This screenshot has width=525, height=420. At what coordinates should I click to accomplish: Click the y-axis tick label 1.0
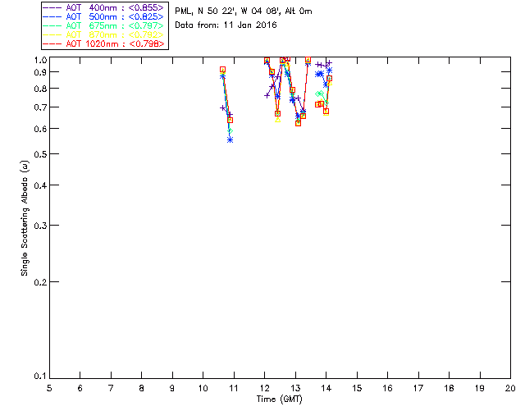coord(40,60)
